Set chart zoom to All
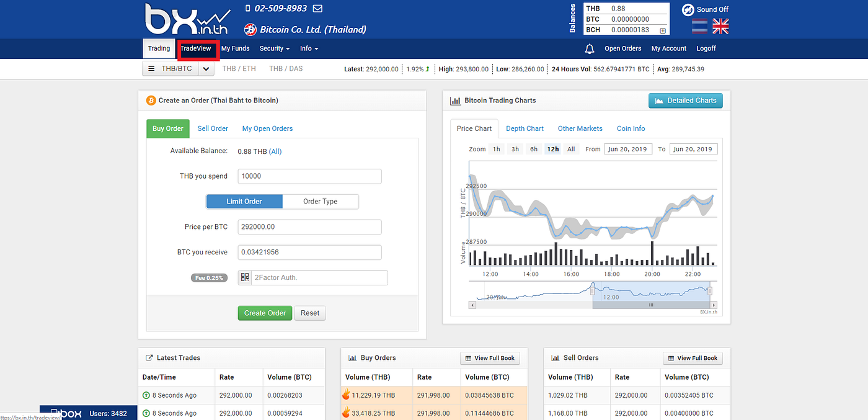868x420 pixels. [571, 149]
